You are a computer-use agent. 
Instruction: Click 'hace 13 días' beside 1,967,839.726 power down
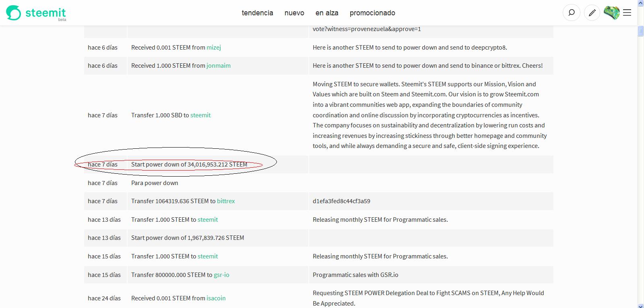[x=104, y=238]
